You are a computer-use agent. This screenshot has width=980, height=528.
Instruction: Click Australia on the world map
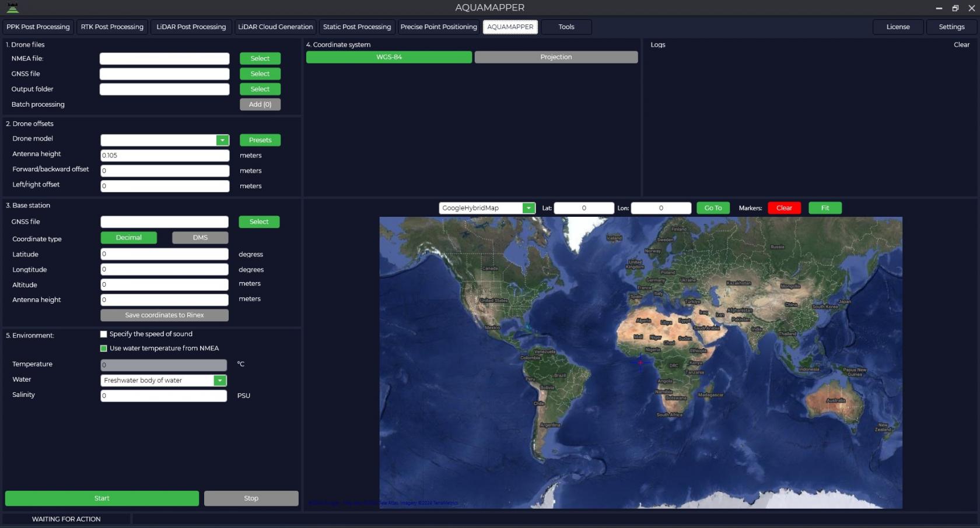pos(835,402)
